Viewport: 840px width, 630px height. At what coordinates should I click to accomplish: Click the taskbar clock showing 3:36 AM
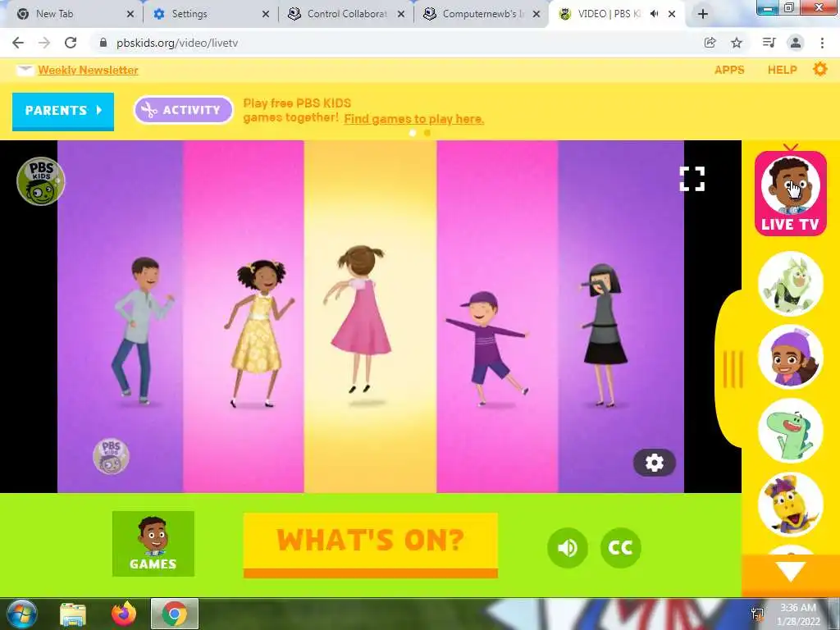(798, 614)
